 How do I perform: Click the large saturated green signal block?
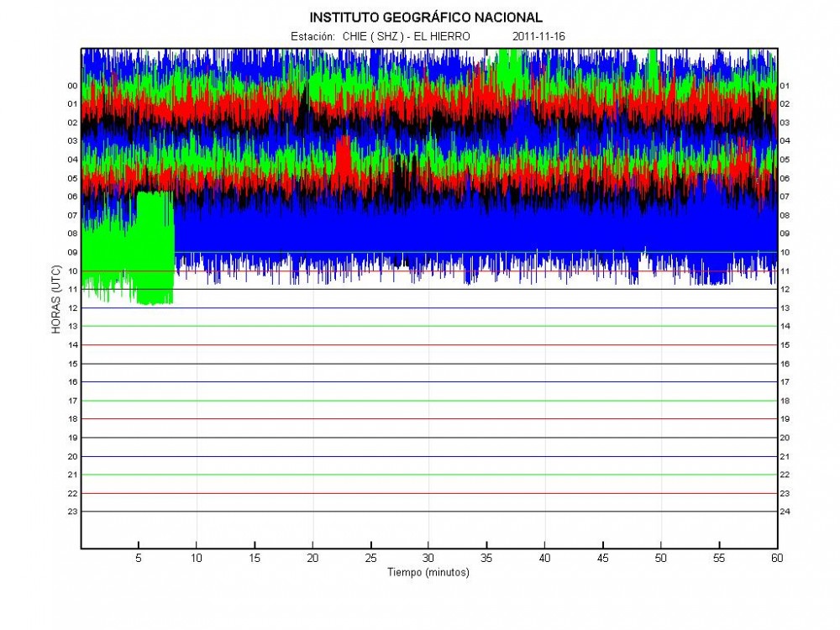154,248
